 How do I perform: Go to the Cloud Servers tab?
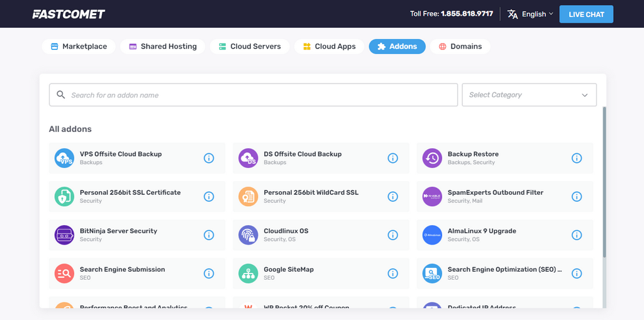(250, 47)
